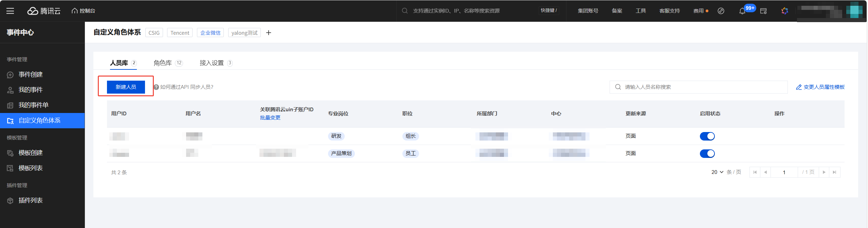Viewport: 868px width, 228px height.
Task: Select the 企业微信 role system tag
Action: [210, 33]
